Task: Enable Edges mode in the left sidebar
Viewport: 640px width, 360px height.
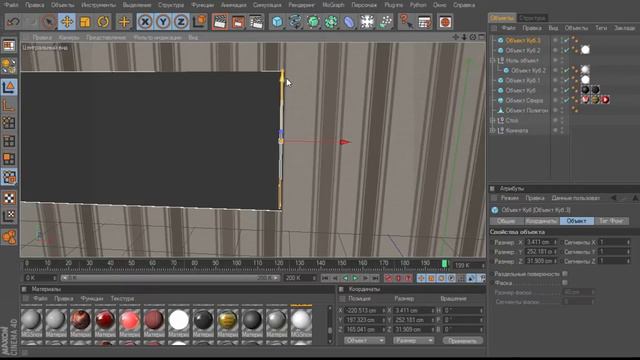Action: pyautogui.click(x=9, y=141)
